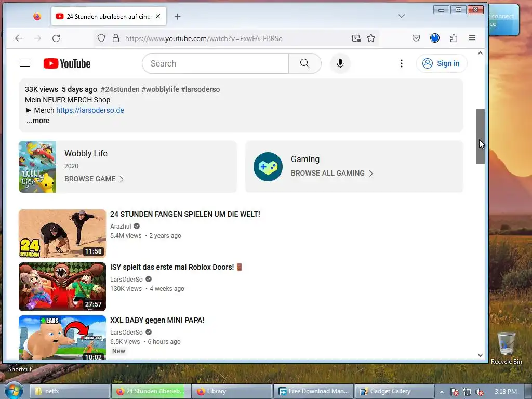This screenshot has height=399, width=532.
Task: Open the XXL BABY gegen MINI PAPA thumbnail
Action: (62, 337)
